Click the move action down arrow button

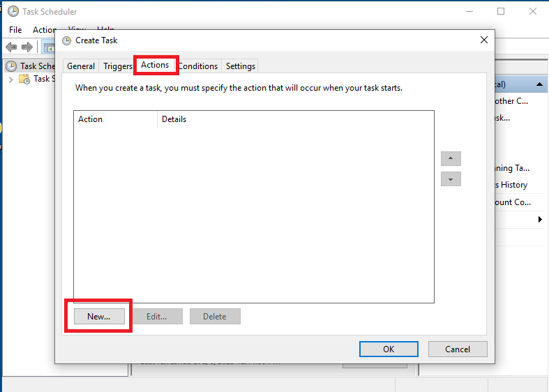coord(451,179)
